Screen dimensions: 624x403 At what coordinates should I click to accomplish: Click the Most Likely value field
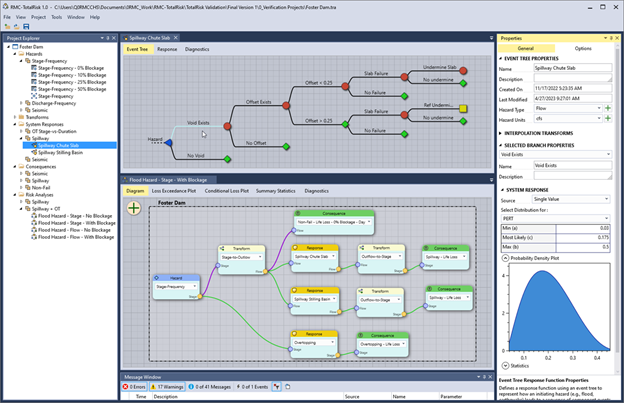click(583, 236)
